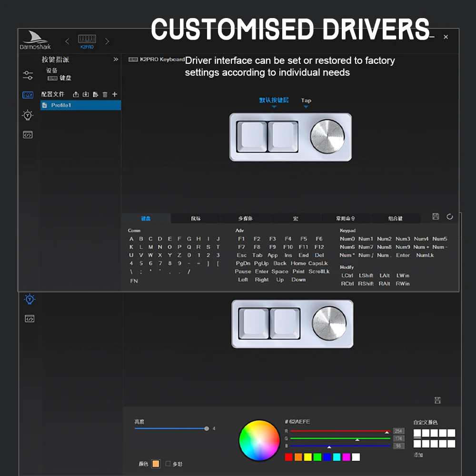This screenshot has height=476, width=476.
Task: Select the lighting bulb icon in upper sidebar
Action: coord(28,115)
